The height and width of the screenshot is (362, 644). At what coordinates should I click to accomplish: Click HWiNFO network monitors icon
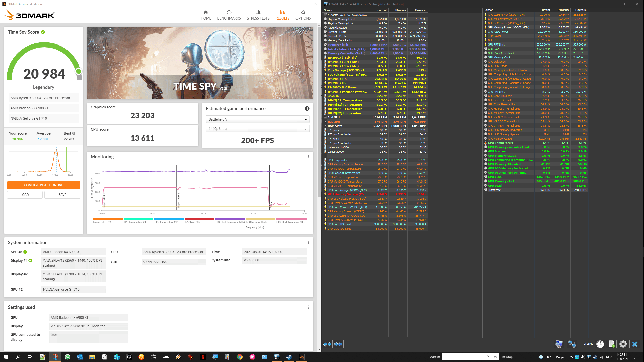[572, 344]
